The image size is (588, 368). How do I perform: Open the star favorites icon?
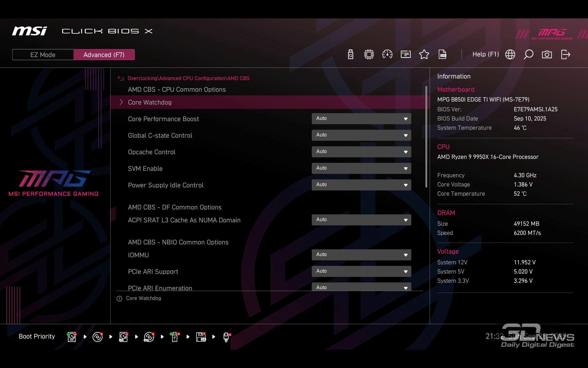point(424,55)
